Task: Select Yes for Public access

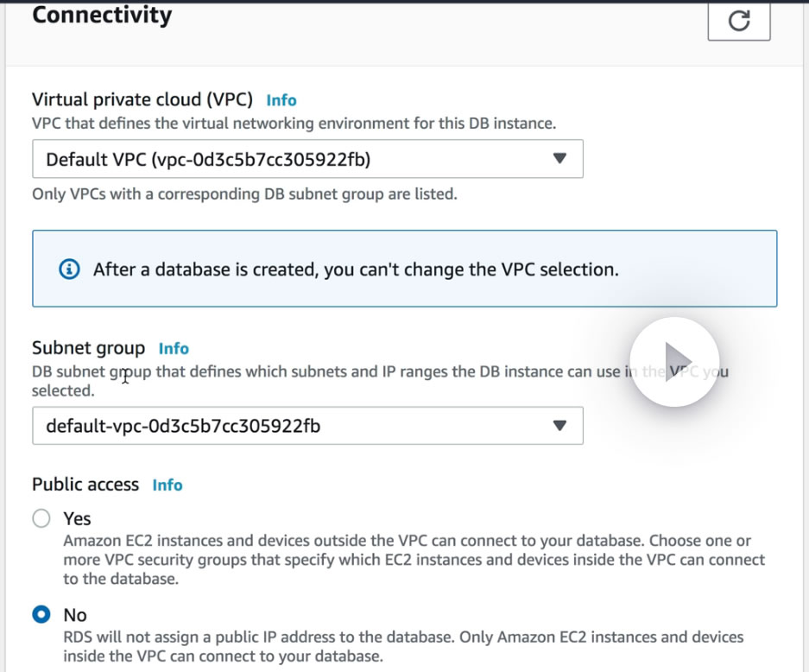Action: 41,518
